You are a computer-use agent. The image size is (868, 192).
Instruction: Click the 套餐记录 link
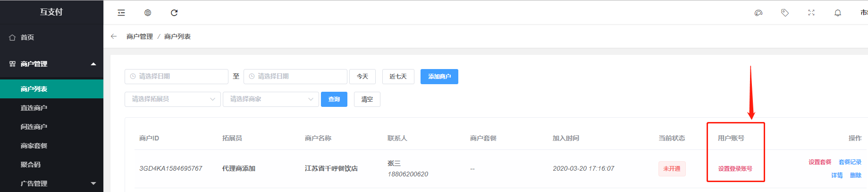[850, 162]
